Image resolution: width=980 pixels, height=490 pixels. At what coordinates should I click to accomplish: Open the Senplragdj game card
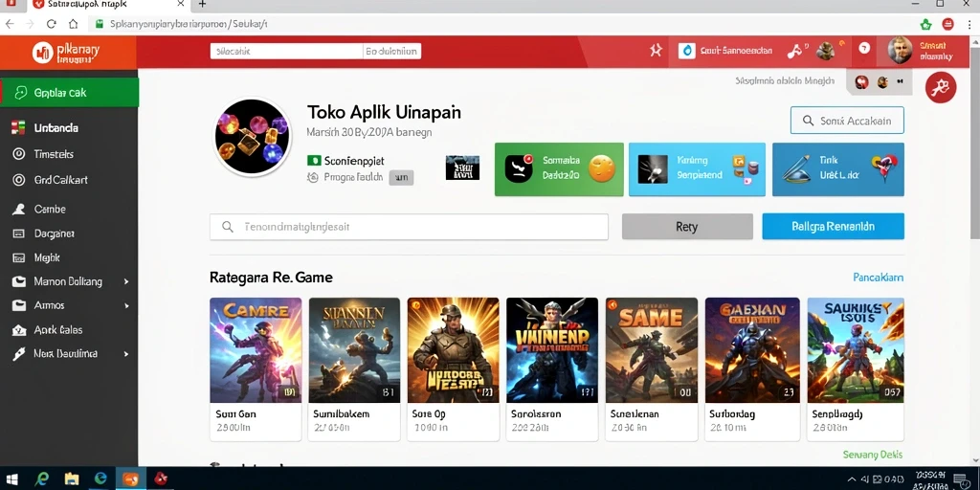coord(856,369)
